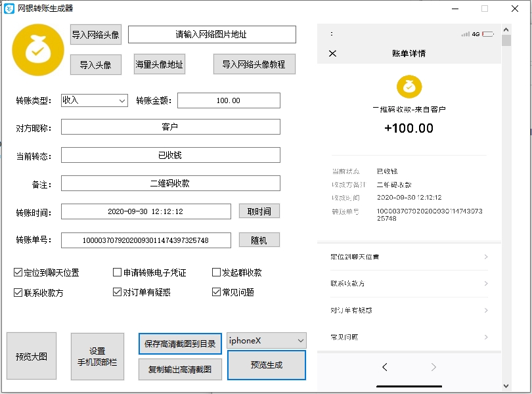Click the yellow money bag logo top-left
Viewport: 532px width, 394px height.
37,50
